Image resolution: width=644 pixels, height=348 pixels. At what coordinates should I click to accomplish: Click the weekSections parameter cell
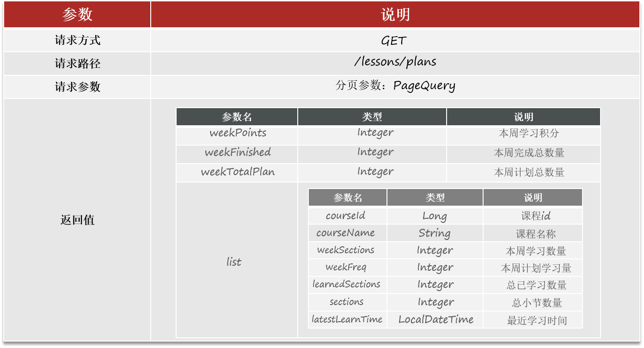pos(348,250)
